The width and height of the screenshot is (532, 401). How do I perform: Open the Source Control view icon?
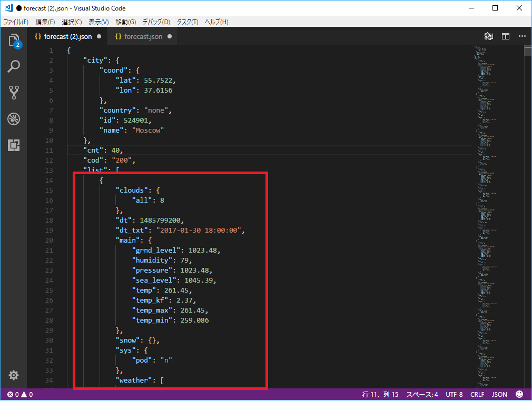coord(14,92)
